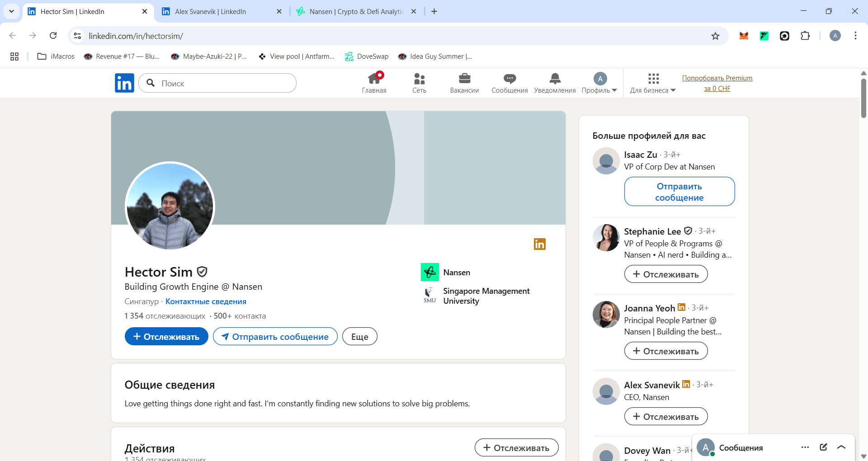
Task: Open the Сеть network icon
Action: point(420,83)
